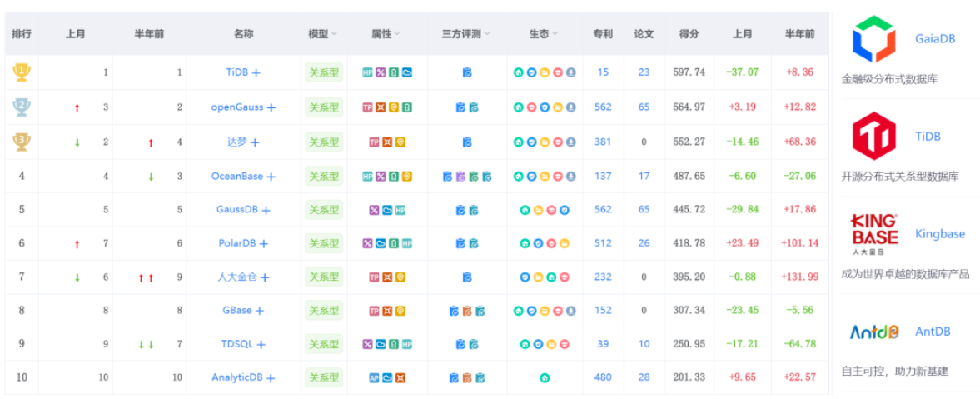Click the patent count 137 for OceanBase
The height and width of the screenshot is (399, 980).
click(603, 177)
